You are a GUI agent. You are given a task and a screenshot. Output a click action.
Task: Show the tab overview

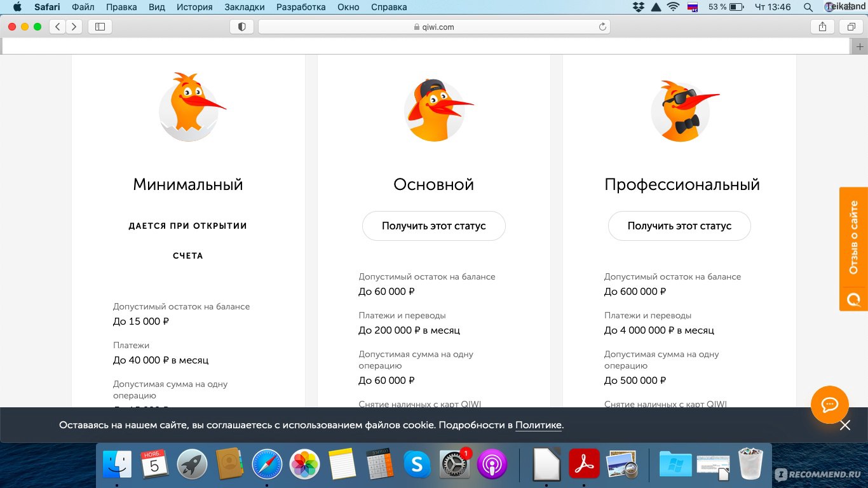point(851,27)
